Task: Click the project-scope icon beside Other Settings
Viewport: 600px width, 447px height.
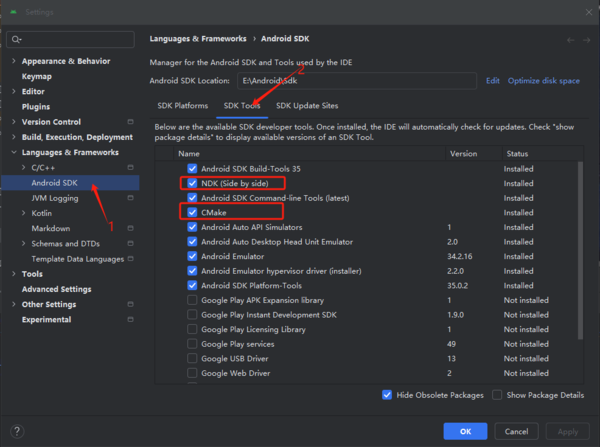Action: coord(130,304)
